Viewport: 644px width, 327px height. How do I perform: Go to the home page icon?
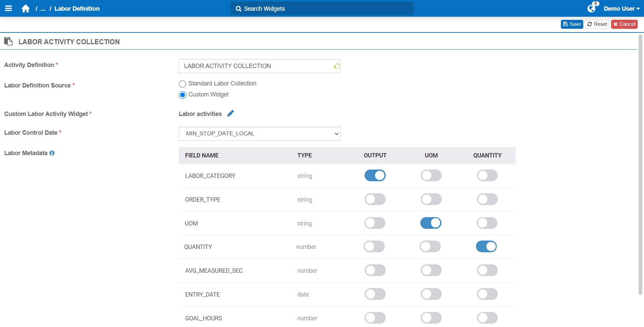coord(25,9)
